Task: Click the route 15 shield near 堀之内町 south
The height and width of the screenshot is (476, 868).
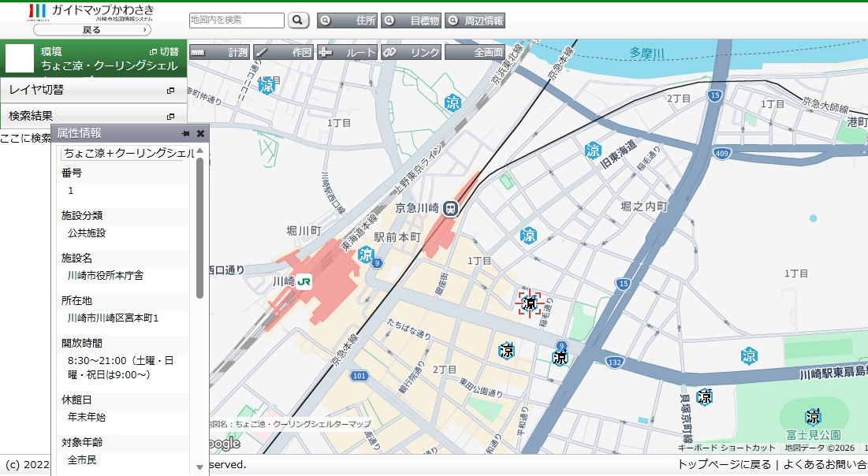Action: [624, 284]
